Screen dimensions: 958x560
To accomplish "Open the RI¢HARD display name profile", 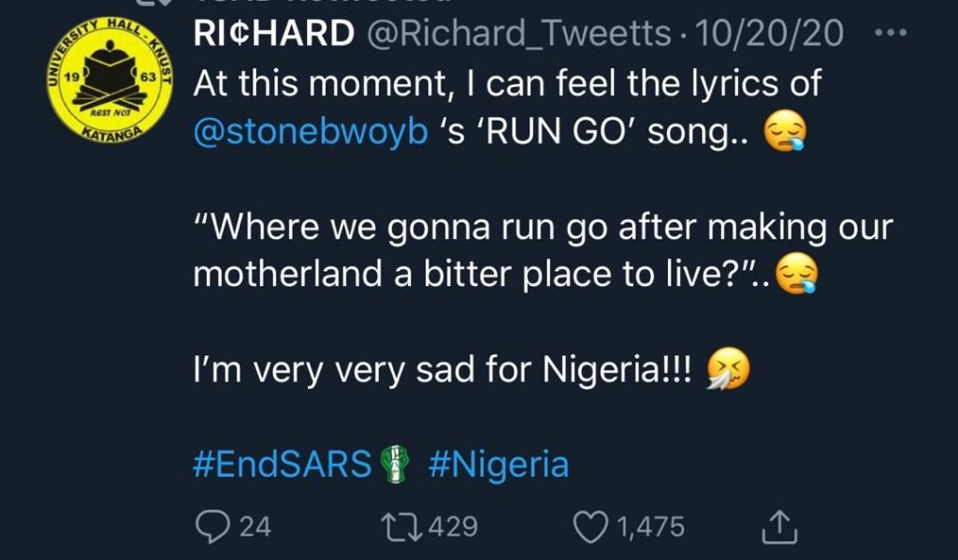I will pos(274,33).
